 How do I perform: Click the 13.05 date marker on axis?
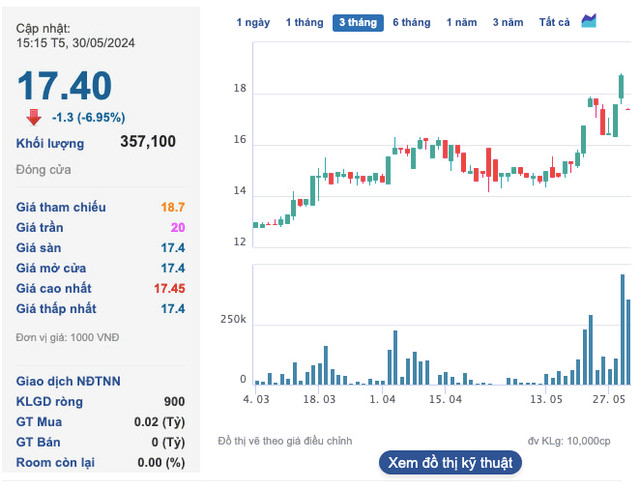pos(546,399)
